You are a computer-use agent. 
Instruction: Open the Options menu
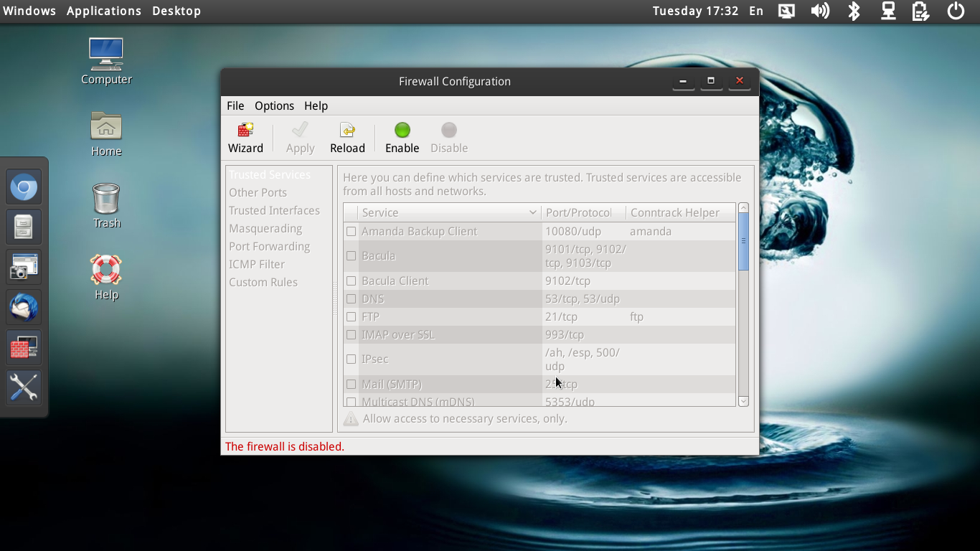274,105
